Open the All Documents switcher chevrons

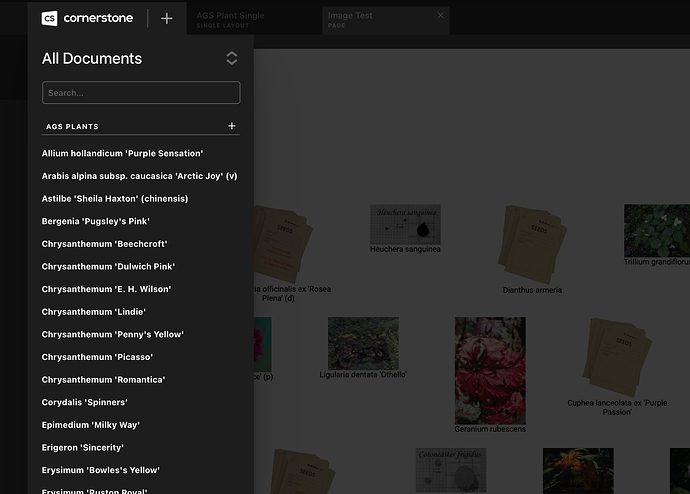(232, 58)
